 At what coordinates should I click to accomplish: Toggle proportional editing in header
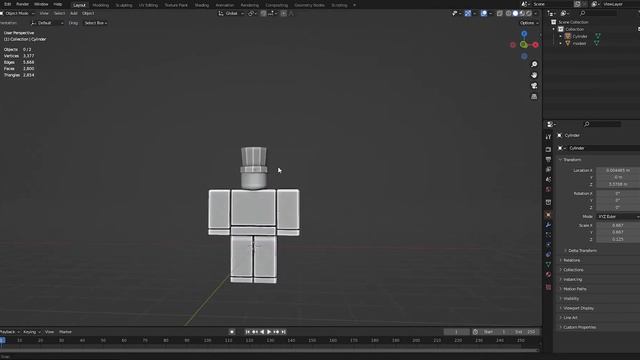click(x=283, y=13)
